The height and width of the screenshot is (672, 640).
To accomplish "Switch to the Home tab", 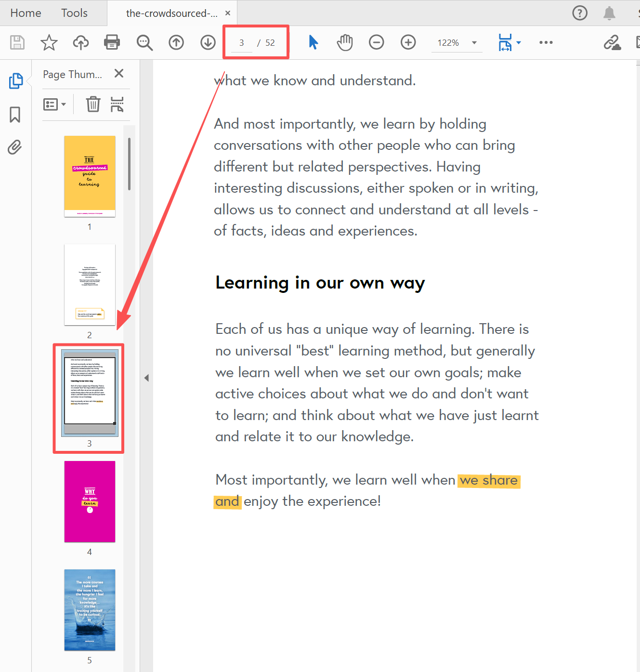I will [26, 13].
